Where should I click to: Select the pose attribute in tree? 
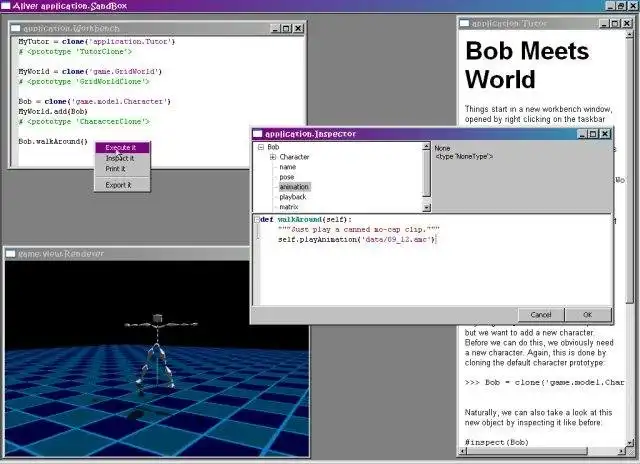click(287, 177)
